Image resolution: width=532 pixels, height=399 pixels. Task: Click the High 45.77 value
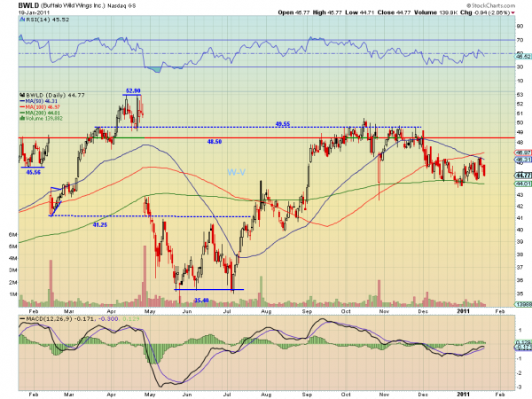coord(327,12)
